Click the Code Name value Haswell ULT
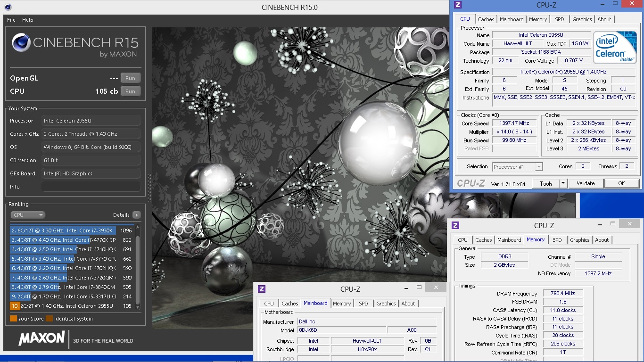The image size is (644, 362). (518, 44)
